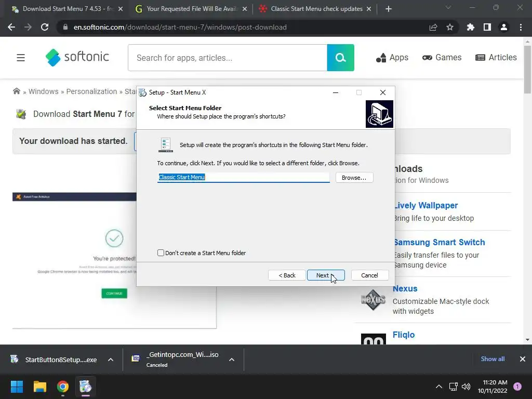Switch to Download Start Menu 7 tab
This screenshot has width=532, height=399.
click(67, 9)
